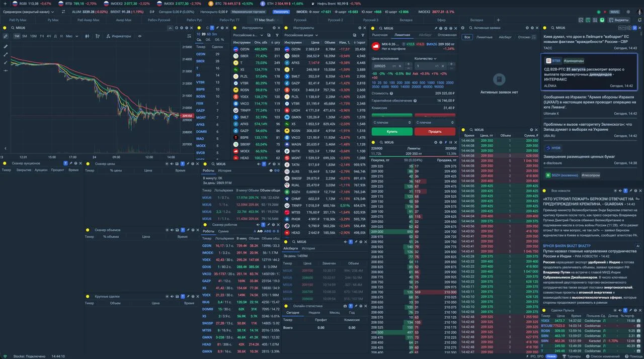Open settings gear of first Инструменты panel
644x359 pixels.
pyautogui.click(x=274, y=28)
